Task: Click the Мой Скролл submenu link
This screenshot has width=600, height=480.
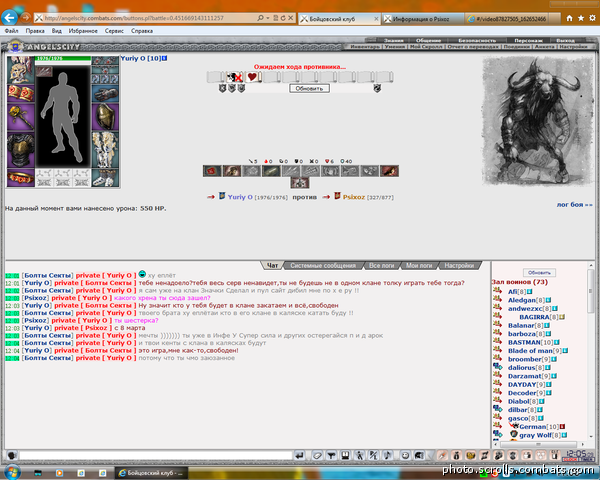Action: 426,46
